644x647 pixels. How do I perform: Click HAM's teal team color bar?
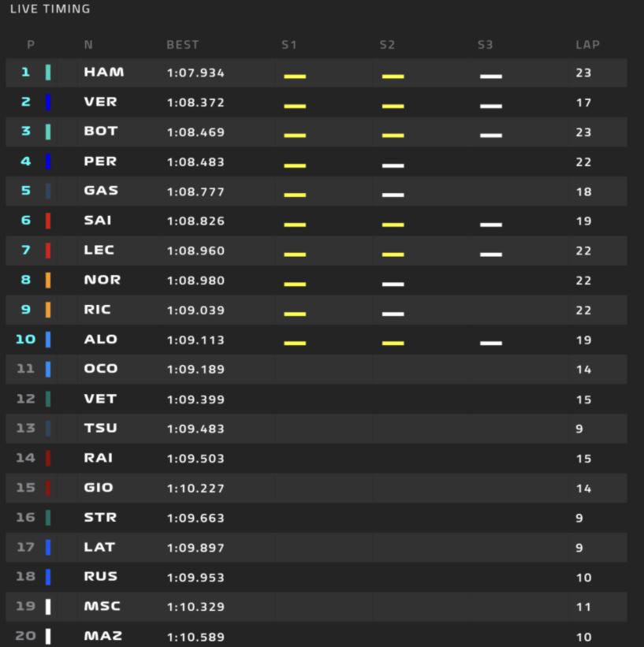(48, 73)
